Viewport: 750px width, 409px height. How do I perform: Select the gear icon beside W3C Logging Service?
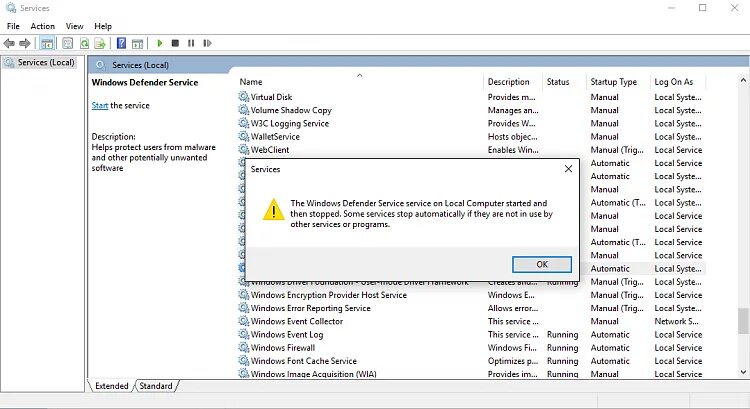244,123
